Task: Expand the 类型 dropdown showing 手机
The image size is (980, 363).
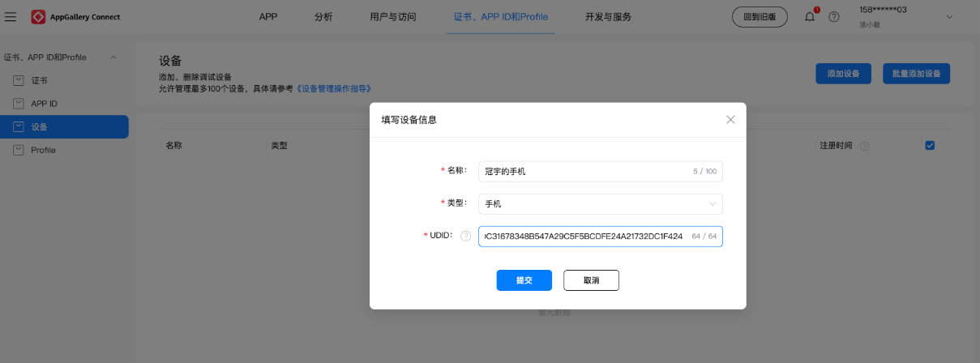Action: tap(600, 204)
